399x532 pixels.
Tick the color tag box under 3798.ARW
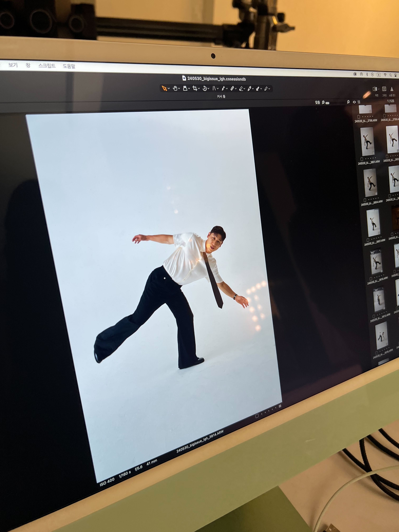coord(359,117)
